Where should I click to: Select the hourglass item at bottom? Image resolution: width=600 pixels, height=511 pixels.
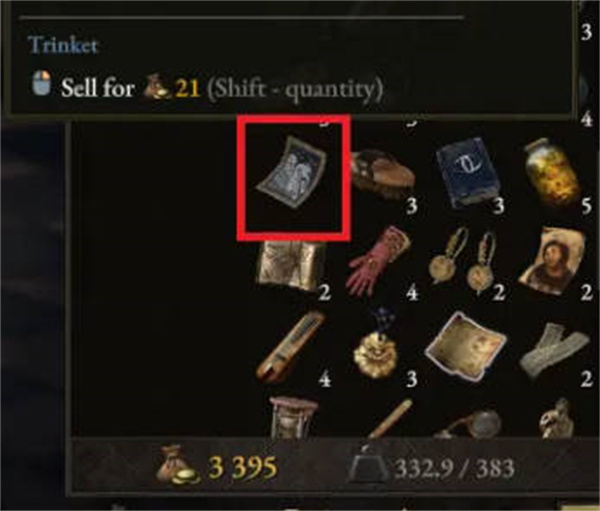pyautogui.click(x=293, y=417)
